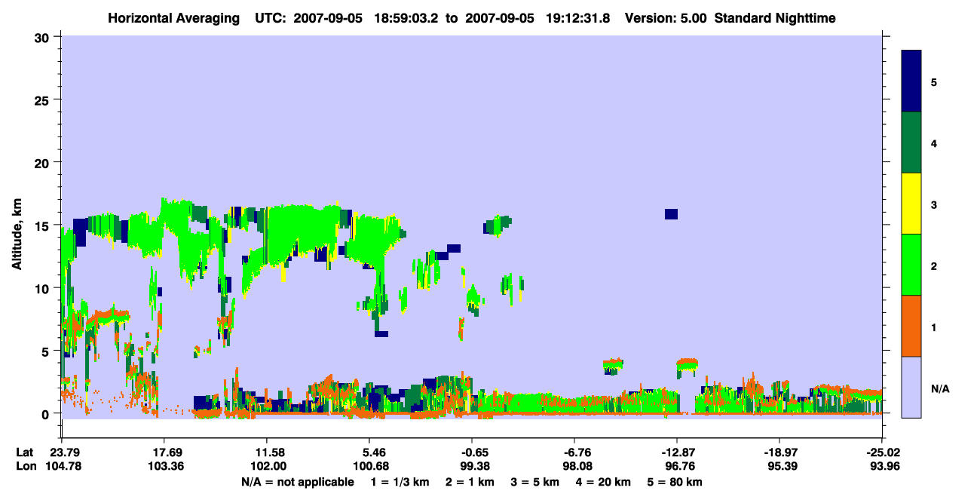Click legend text '2 = 1 km'
This screenshot has height=503, width=980.
tap(470, 482)
